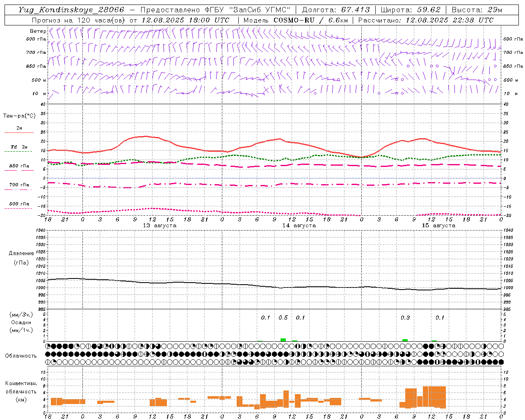The width and height of the screenshot is (525, 420).
Task: Click the (гПа) unit under Давление
Action: (21, 262)
